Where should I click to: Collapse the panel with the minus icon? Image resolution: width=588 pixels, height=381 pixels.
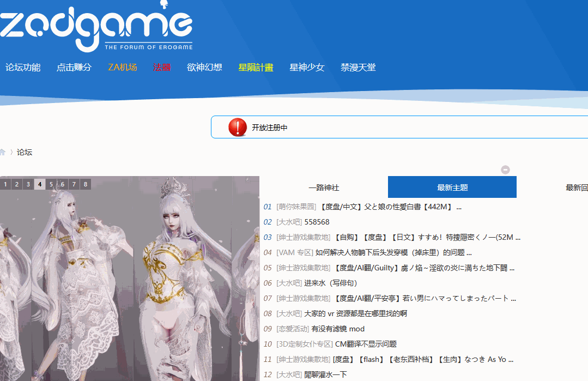[505, 170]
